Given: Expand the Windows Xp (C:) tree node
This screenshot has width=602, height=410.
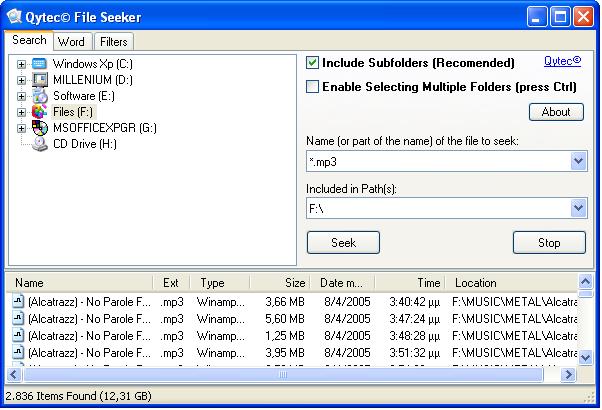Looking at the screenshot, I should (21, 64).
